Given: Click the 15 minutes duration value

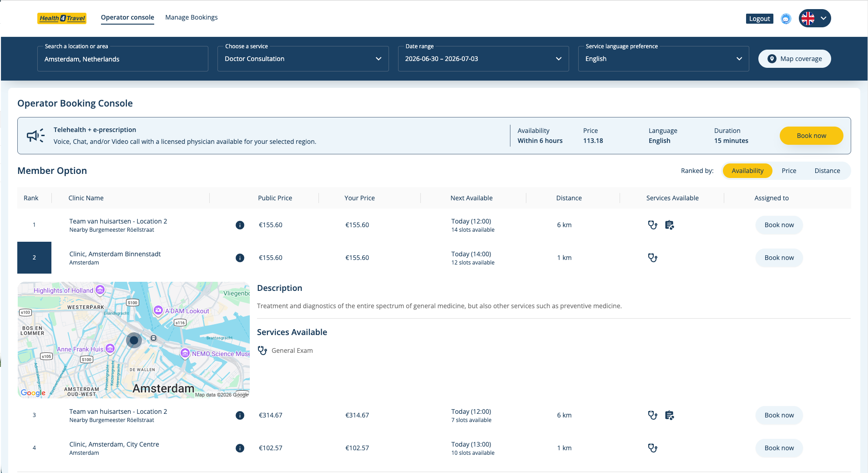Looking at the screenshot, I should (x=731, y=141).
